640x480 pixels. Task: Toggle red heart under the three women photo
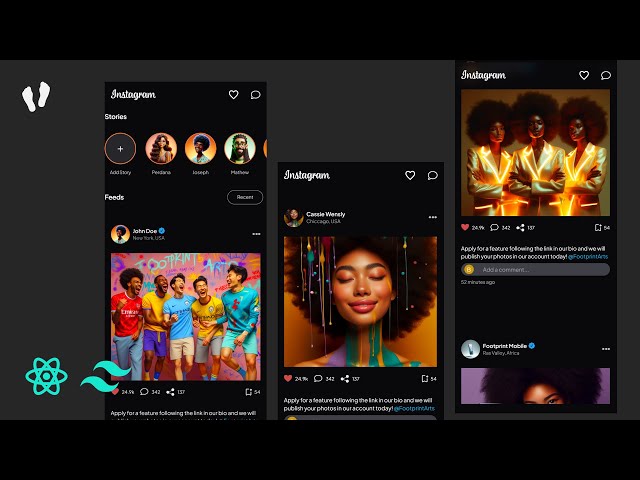click(x=465, y=227)
